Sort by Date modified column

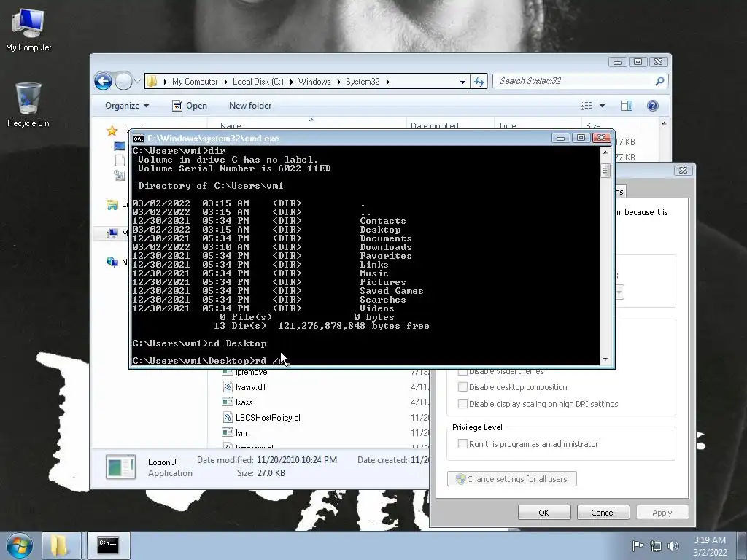435,125
